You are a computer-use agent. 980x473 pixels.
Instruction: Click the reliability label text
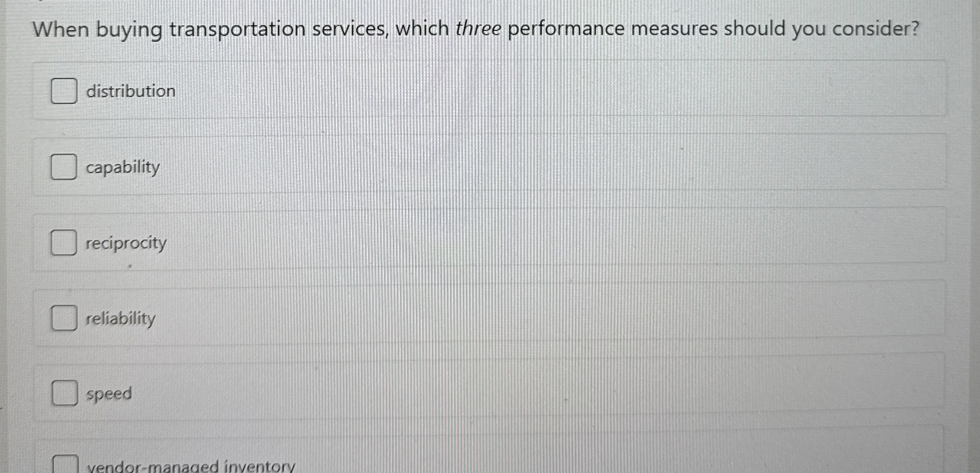(120, 318)
